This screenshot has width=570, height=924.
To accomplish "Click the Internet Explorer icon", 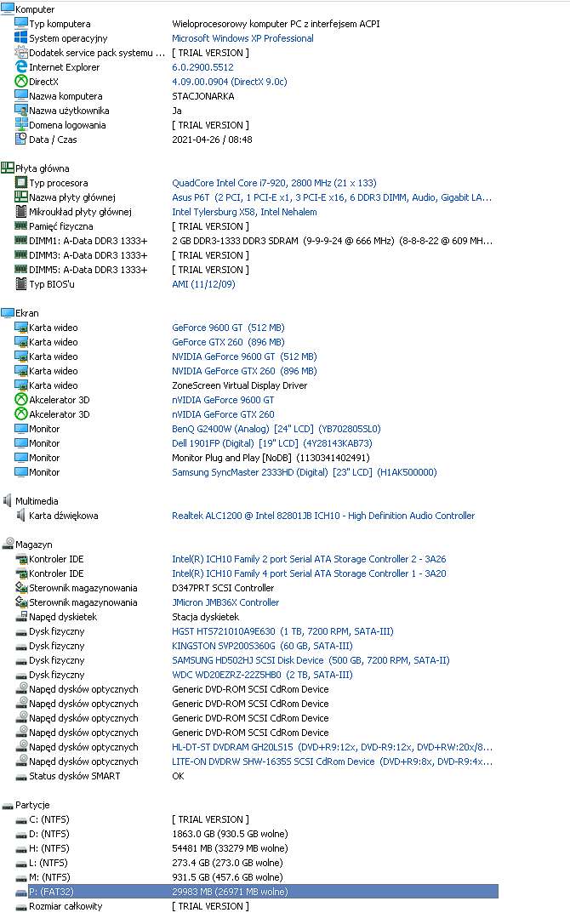I will [21, 66].
